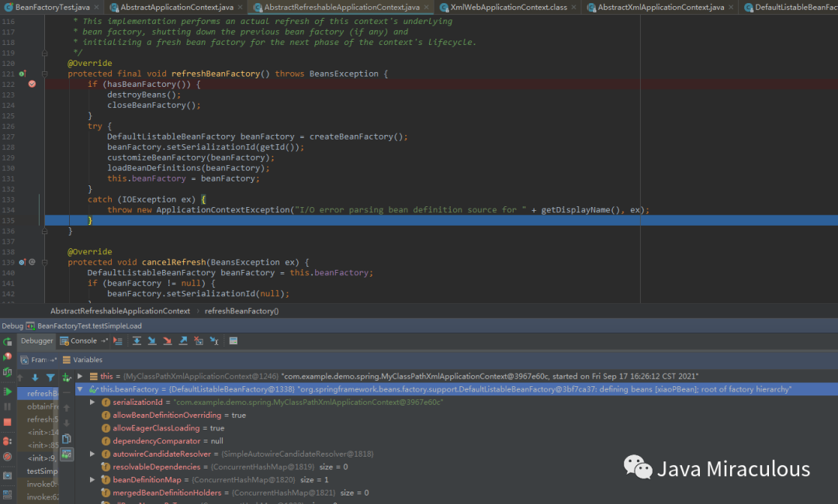Viewport: 838px width, 504px height.
Task: Expand the serializationId field
Action: click(92, 402)
